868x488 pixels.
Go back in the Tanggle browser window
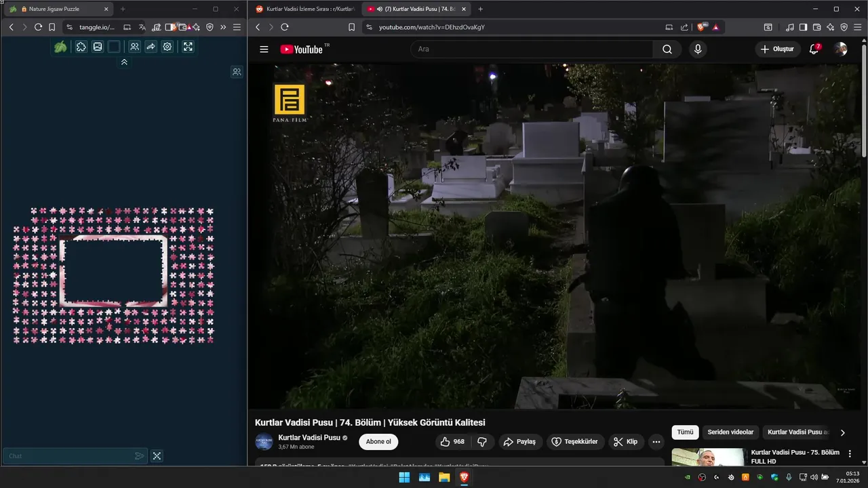coord(11,27)
